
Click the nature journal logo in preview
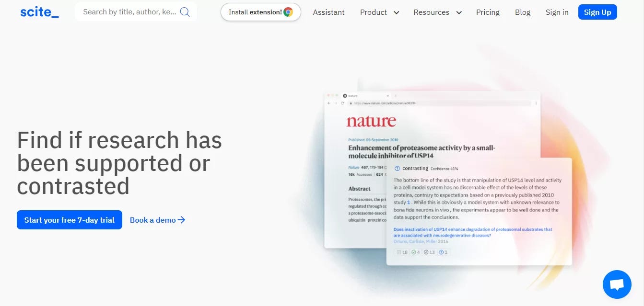click(371, 121)
